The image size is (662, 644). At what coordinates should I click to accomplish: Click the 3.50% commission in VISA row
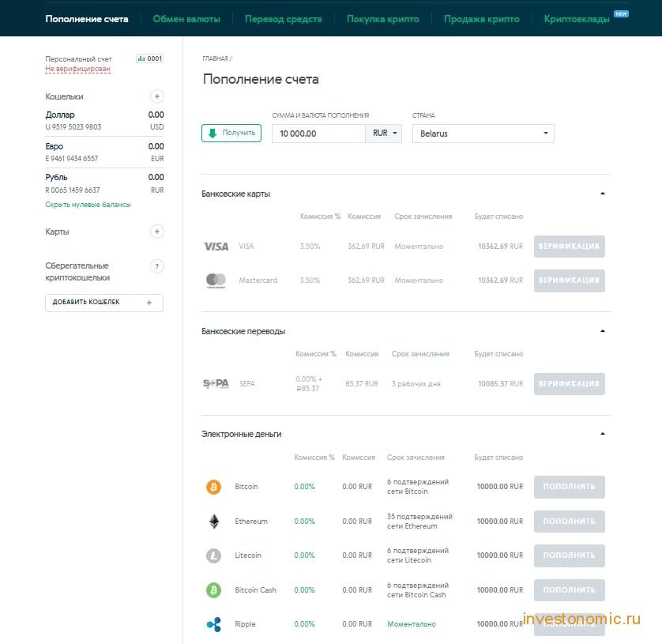point(310,247)
